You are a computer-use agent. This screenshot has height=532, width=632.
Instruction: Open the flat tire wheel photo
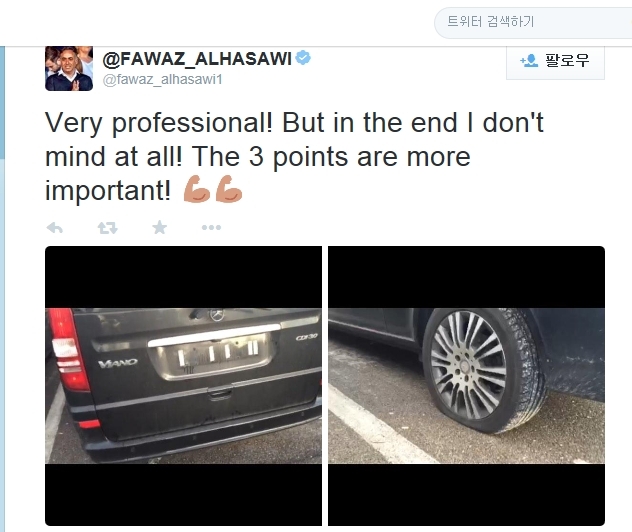[466, 386]
